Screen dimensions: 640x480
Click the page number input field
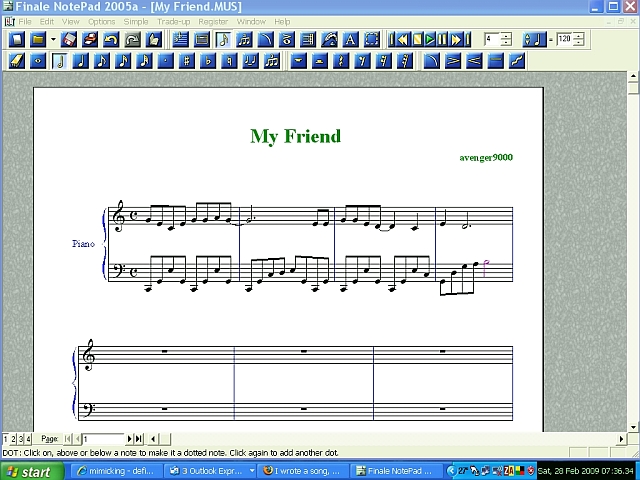click(x=102, y=439)
